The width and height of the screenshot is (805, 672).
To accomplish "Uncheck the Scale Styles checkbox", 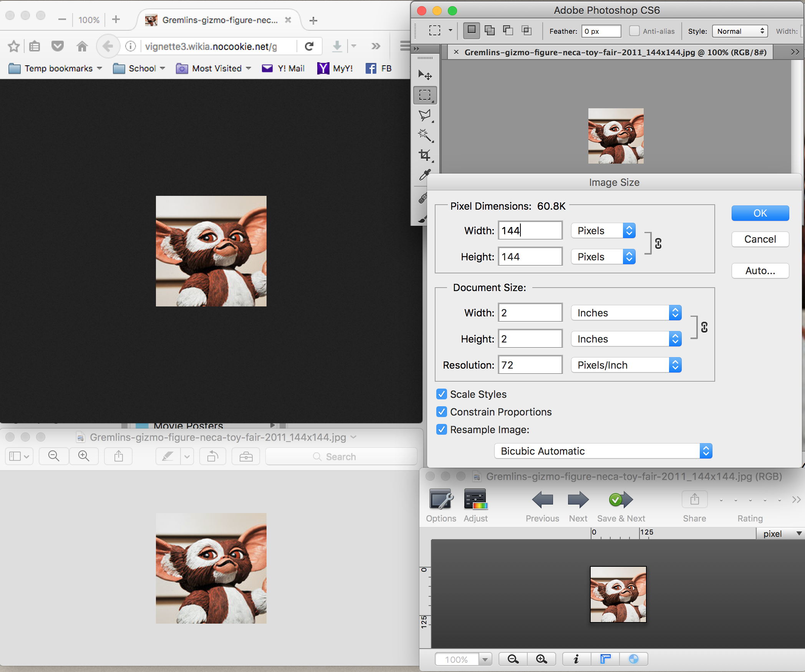I will (x=442, y=394).
